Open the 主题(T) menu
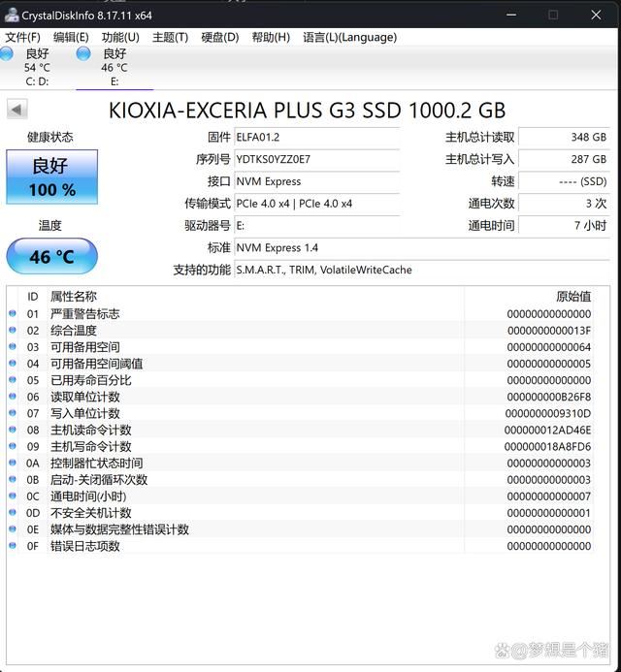 (170, 37)
